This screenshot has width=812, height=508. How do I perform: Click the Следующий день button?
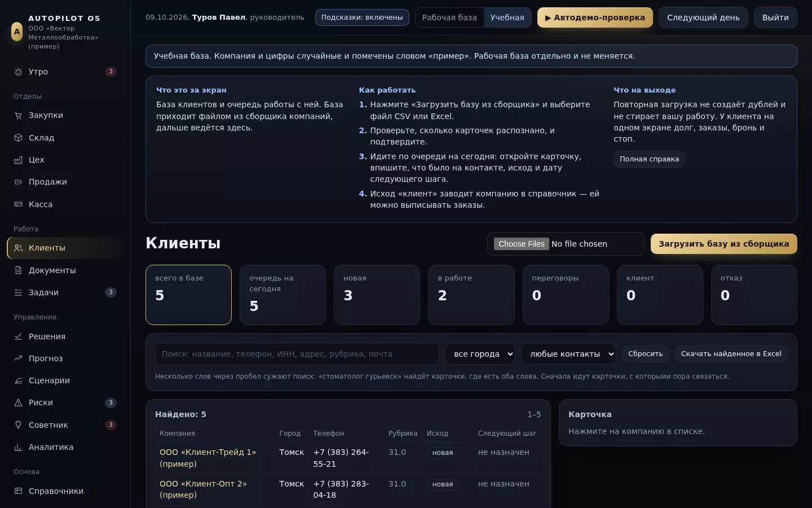pyautogui.click(x=703, y=17)
